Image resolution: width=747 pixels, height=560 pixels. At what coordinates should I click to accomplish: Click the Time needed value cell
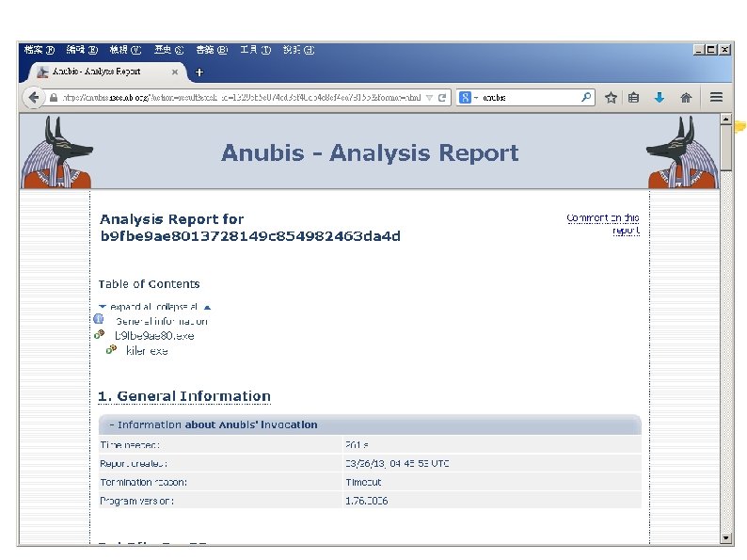click(x=492, y=444)
